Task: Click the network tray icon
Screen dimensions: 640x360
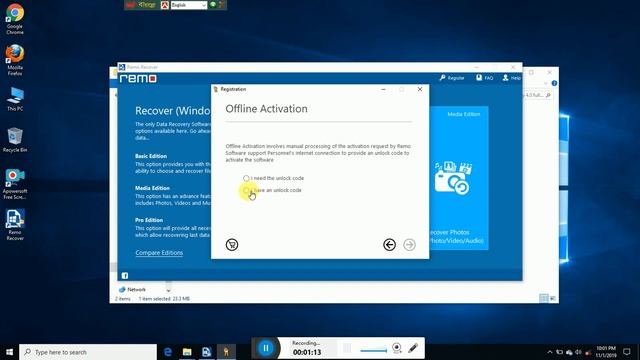Action: pos(560,352)
